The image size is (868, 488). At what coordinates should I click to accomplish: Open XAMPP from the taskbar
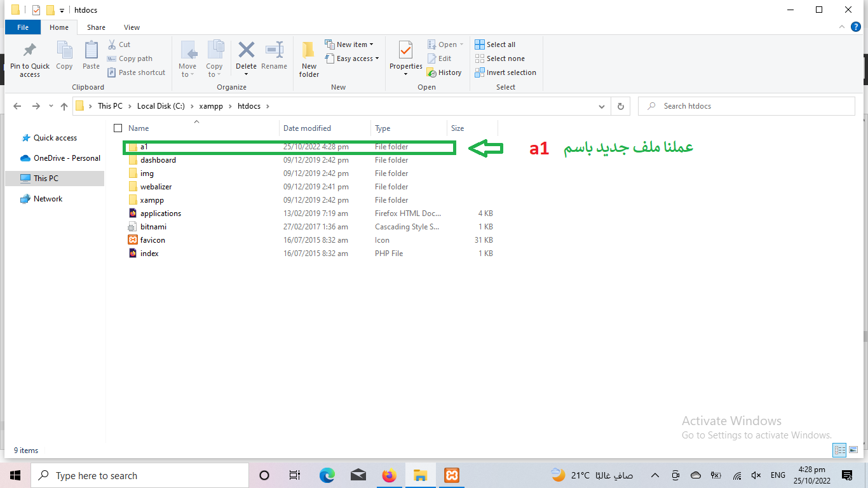(452, 475)
